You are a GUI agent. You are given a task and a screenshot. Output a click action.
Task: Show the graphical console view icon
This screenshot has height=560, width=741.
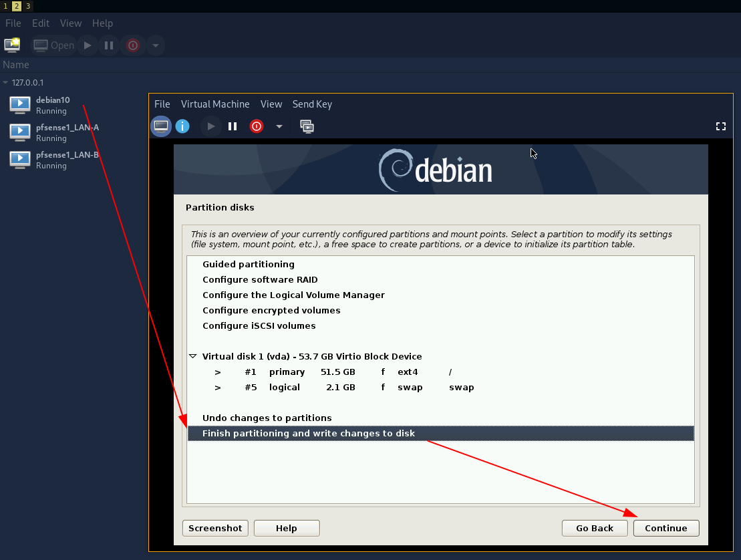point(161,126)
